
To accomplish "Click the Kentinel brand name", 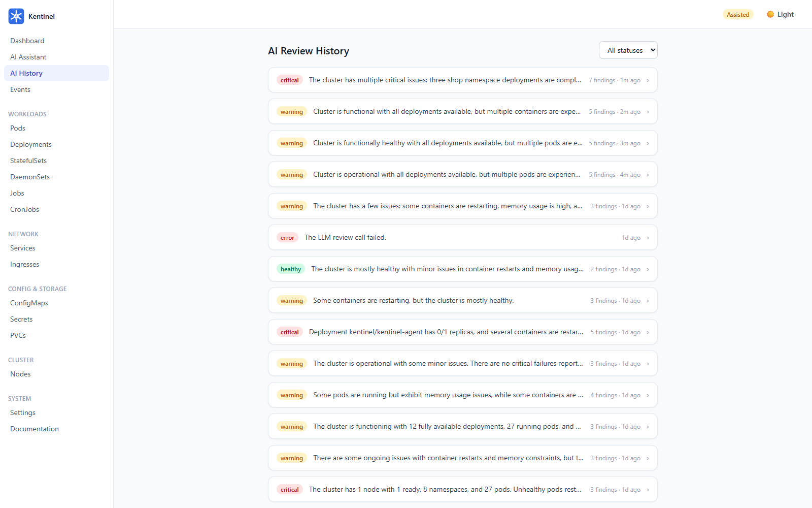I will tap(42, 16).
